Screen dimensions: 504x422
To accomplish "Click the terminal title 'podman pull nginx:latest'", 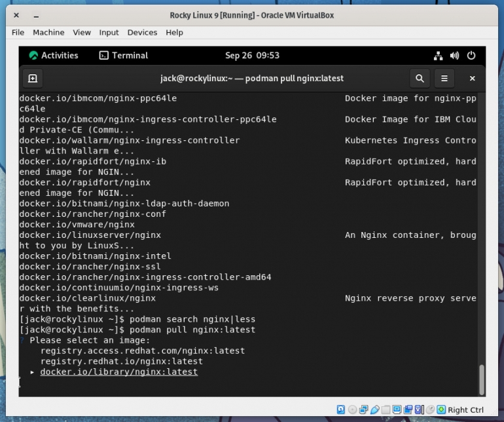I will tap(295, 78).
